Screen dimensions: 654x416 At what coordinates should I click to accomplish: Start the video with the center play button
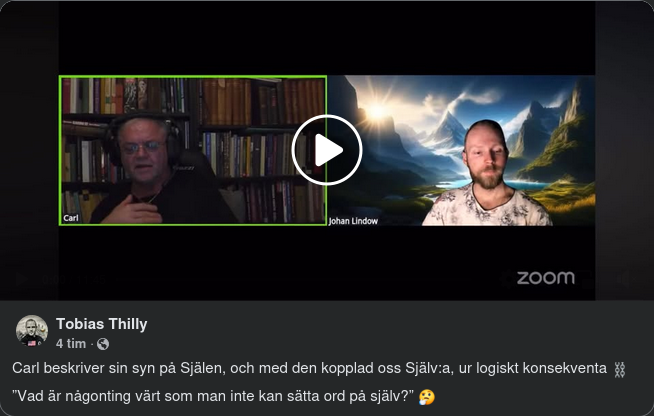pos(327,150)
